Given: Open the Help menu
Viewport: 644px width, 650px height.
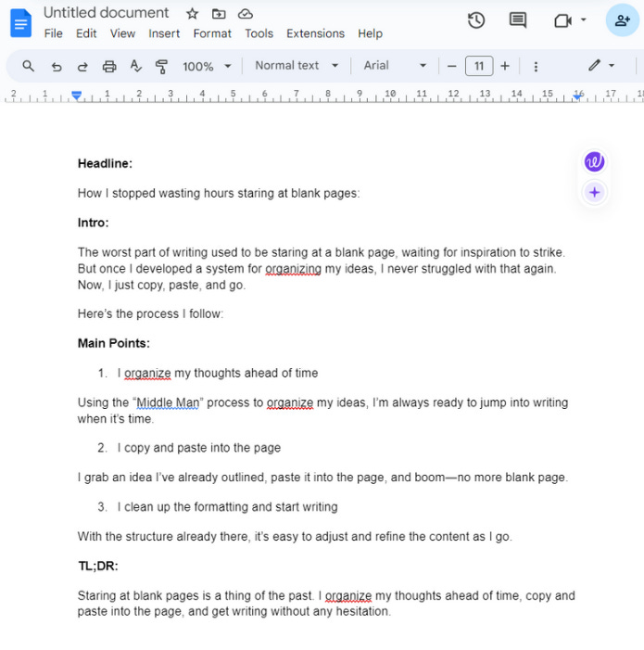Looking at the screenshot, I should [x=371, y=33].
